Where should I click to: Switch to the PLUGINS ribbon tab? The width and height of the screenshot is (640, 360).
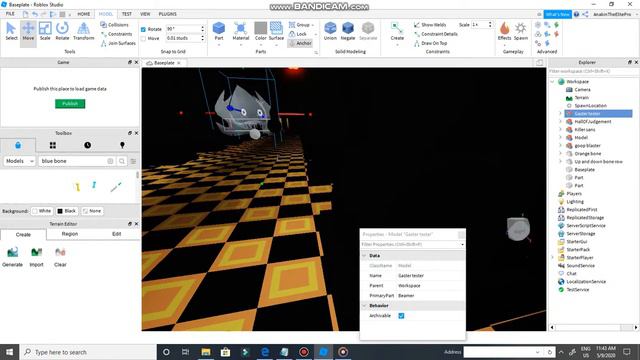coord(167,14)
